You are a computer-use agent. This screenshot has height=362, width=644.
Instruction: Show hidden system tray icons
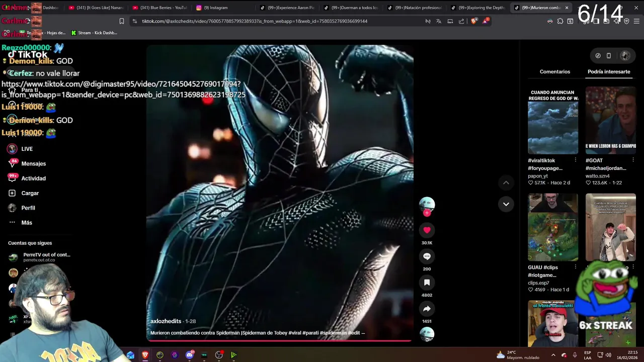[553, 355]
